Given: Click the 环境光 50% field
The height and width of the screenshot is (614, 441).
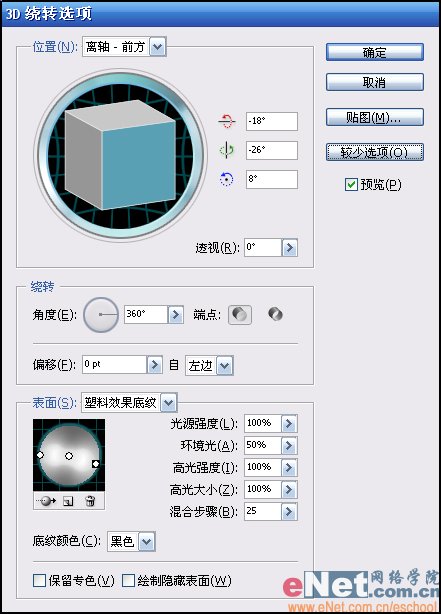Looking at the screenshot, I should coord(262,445).
